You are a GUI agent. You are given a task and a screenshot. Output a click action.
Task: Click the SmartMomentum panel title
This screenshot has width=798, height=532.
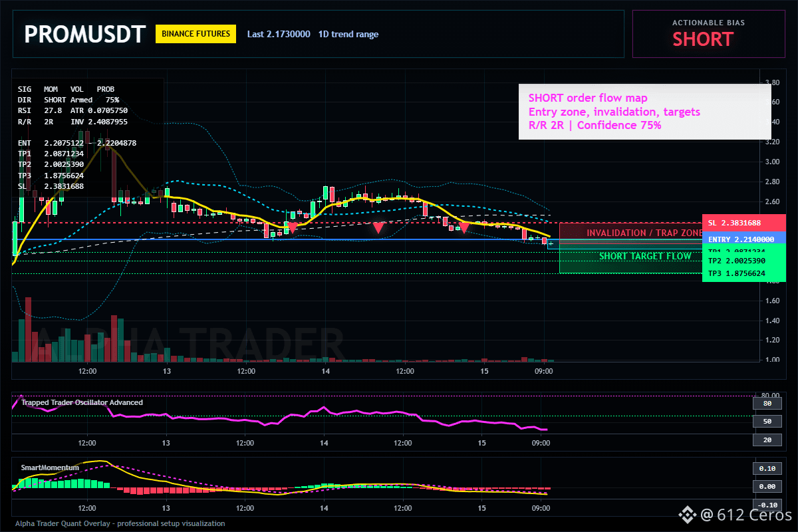point(50,467)
